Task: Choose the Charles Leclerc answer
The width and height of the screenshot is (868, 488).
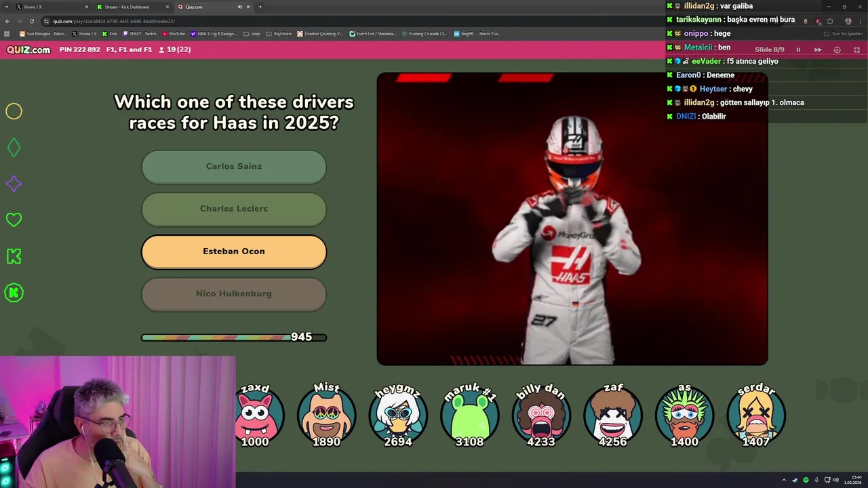Action: pyautogui.click(x=234, y=209)
